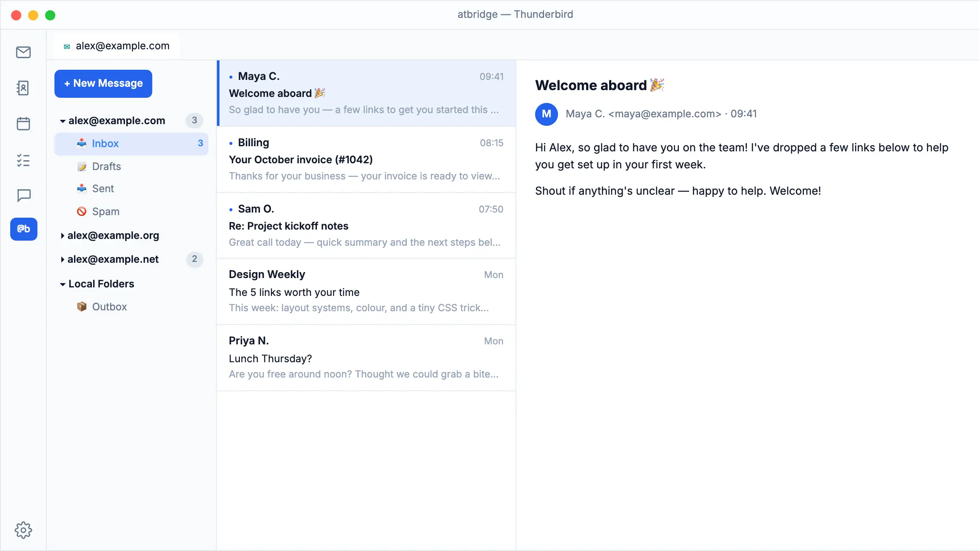Click the Spam prohibited icon
Image resolution: width=980 pixels, height=551 pixels.
[82, 211]
